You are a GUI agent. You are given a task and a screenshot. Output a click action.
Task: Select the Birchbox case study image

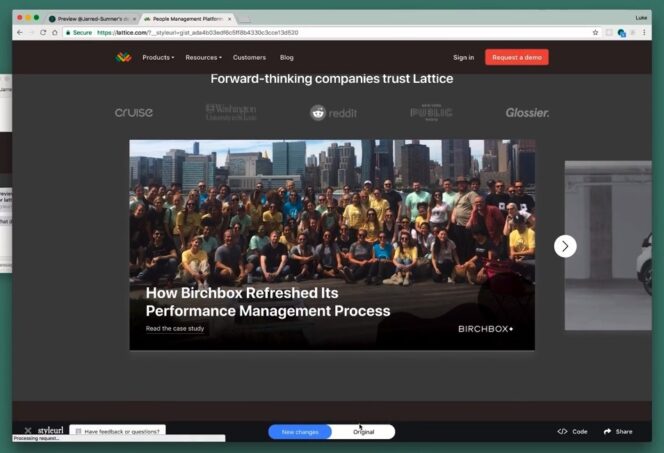(x=332, y=245)
